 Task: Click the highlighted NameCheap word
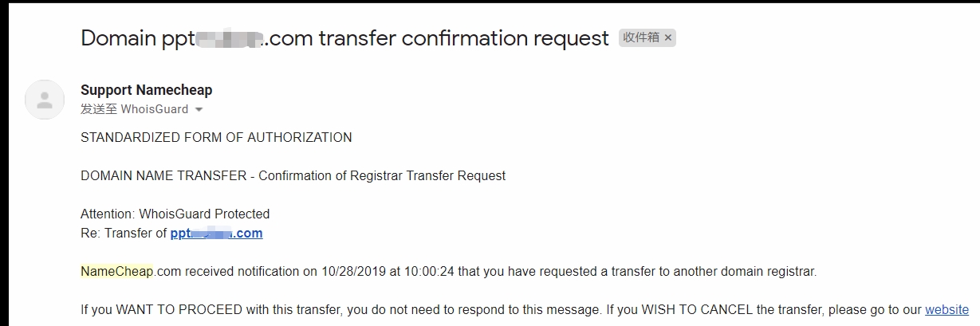point(116,272)
